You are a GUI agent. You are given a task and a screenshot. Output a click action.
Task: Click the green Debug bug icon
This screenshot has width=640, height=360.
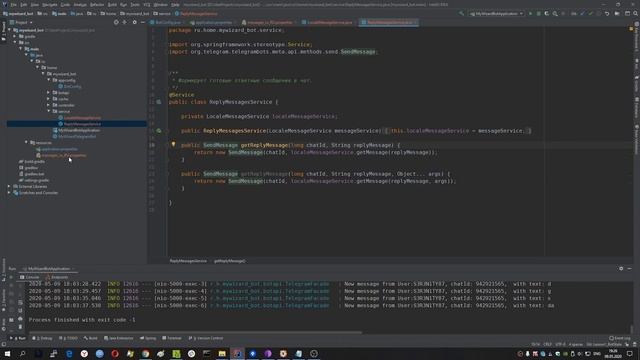(538, 13)
